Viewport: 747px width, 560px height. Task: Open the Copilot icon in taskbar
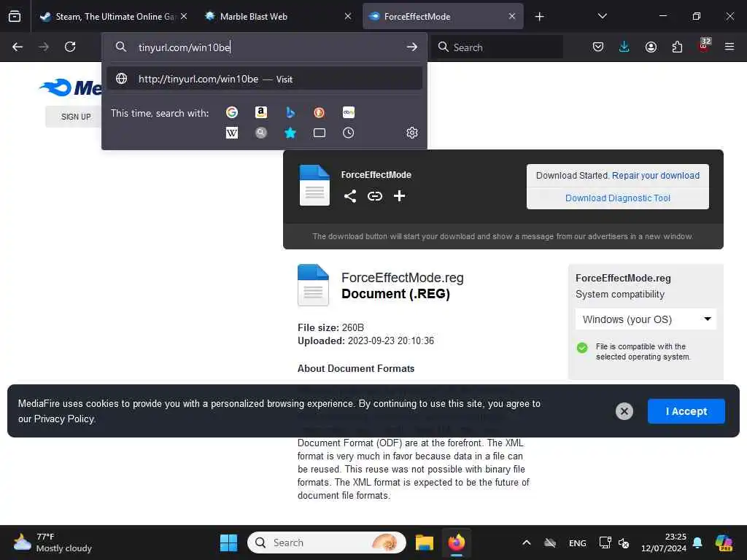724,542
